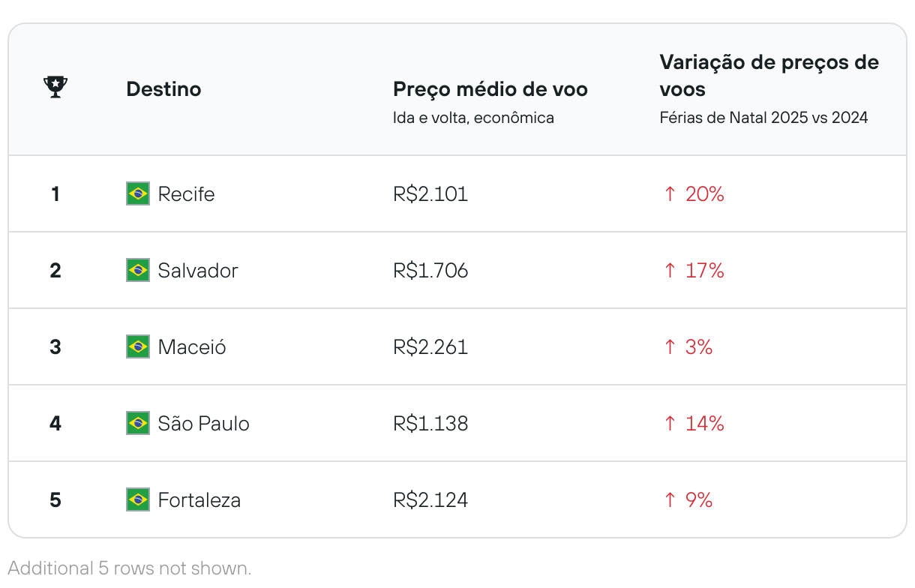Click the trophy icon in table header
915x588 pixels.
[55, 88]
